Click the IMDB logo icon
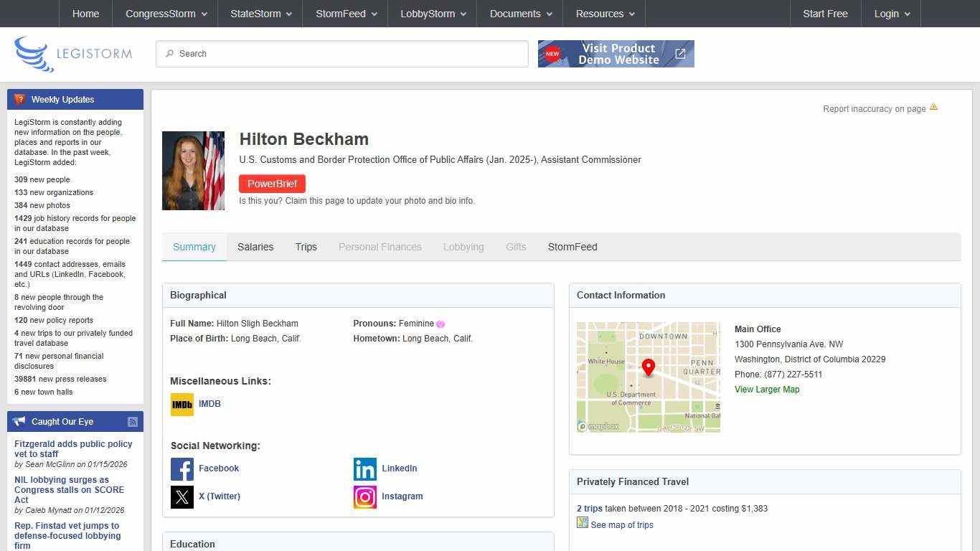The height and width of the screenshot is (551, 980). pos(182,405)
